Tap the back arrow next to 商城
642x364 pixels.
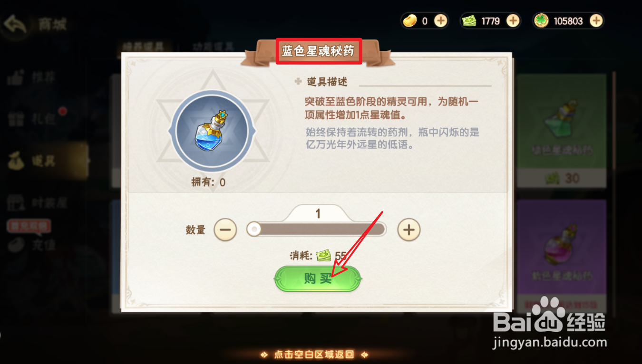coord(14,25)
